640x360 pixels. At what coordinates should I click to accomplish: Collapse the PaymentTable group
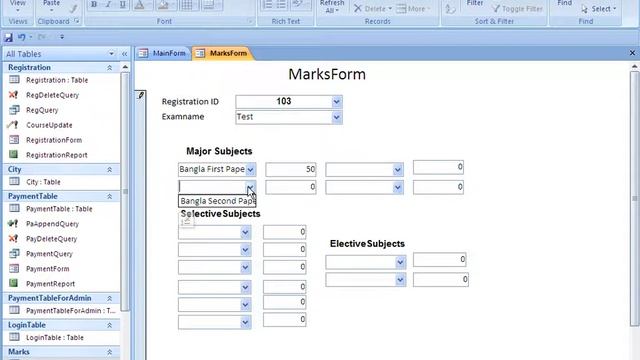pos(109,196)
